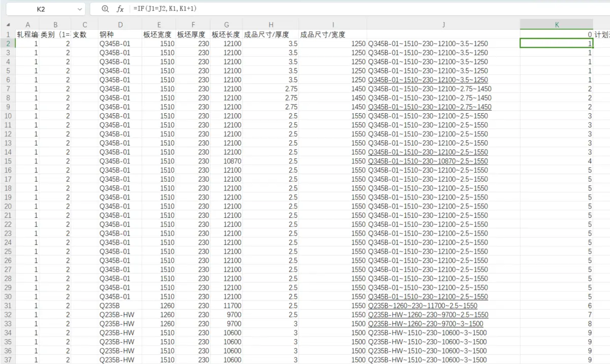This screenshot has width=610, height=364.
Task: Select column K header
Action: tap(556, 24)
